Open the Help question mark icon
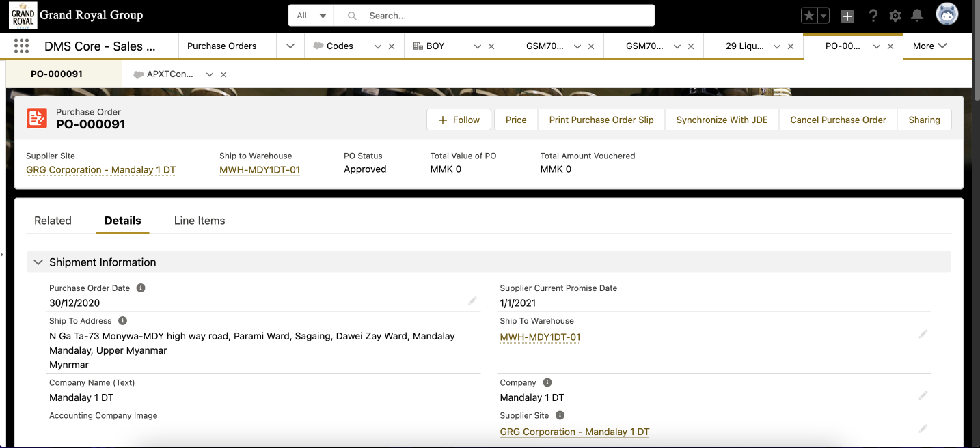The width and height of the screenshot is (980, 448). [x=873, y=16]
